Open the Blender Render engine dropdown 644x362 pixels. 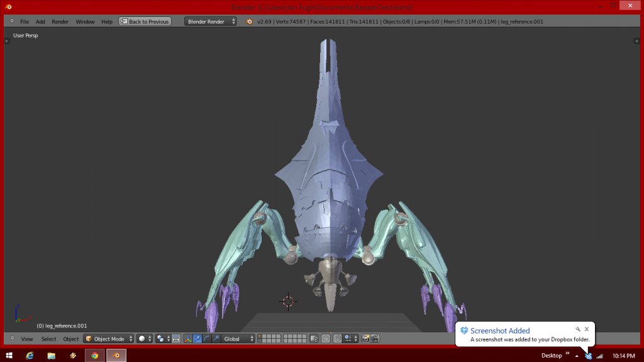(x=210, y=21)
